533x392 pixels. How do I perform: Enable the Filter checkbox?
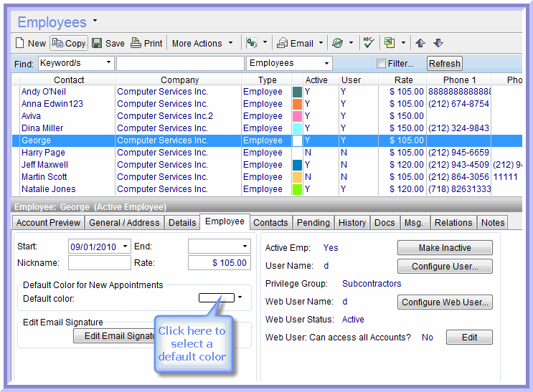(382, 64)
